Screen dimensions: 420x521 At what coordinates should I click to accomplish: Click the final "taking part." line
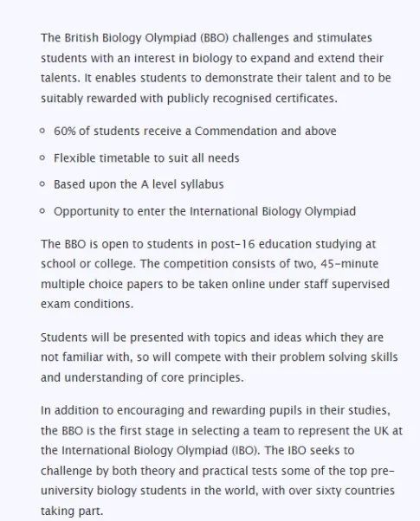point(72,511)
